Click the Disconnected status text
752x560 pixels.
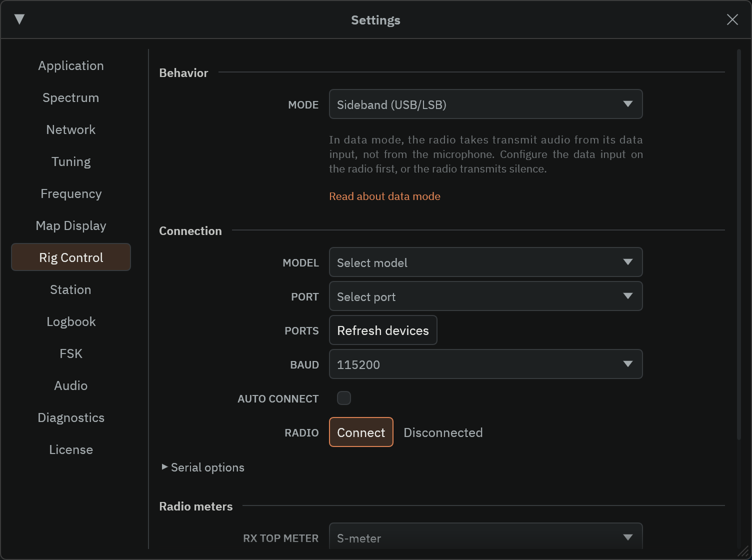[x=443, y=432]
